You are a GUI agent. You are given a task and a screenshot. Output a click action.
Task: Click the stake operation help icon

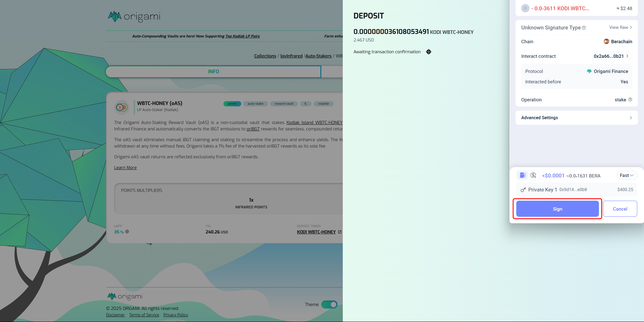tap(630, 99)
